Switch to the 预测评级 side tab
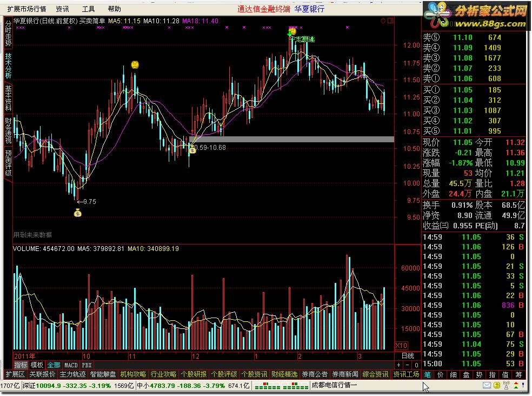The height and width of the screenshot is (396, 532). pyautogui.click(x=8, y=163)
